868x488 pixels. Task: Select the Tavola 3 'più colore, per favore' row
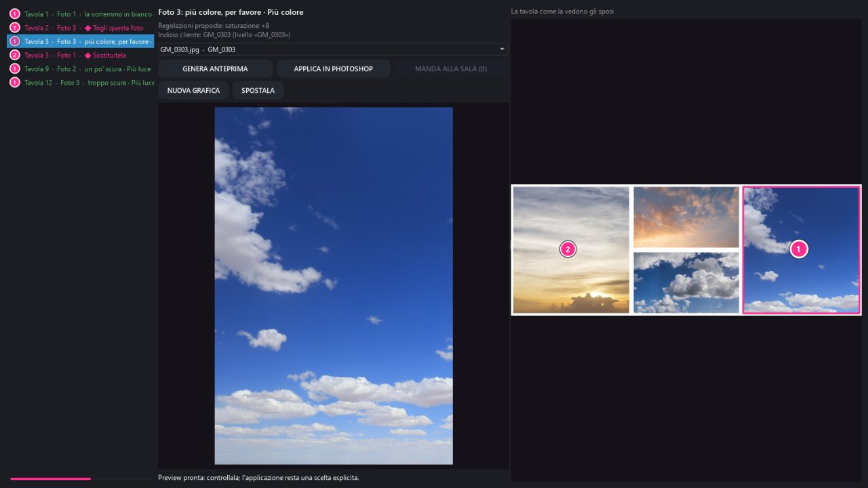coord(81,41)
